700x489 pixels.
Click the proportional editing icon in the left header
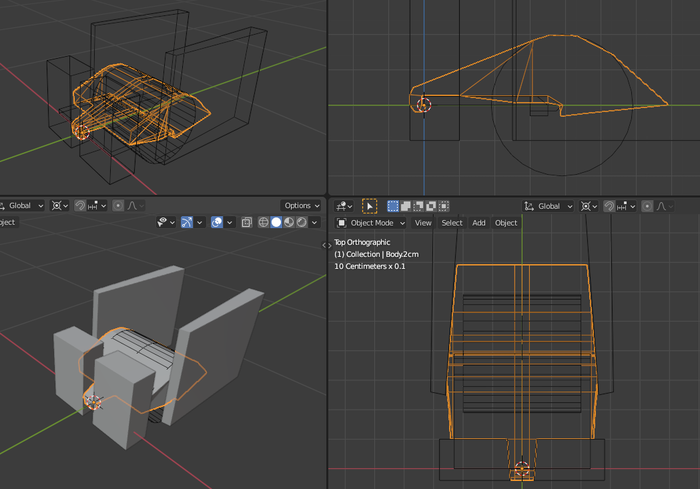[118, 206]
